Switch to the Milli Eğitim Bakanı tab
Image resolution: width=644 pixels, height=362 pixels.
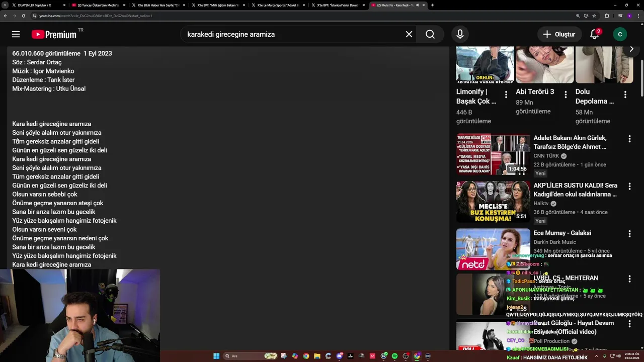[x=218, y=5]
